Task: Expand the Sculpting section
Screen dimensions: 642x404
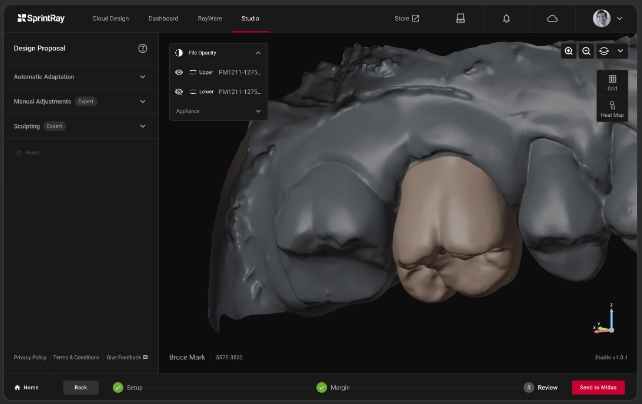Action: pos(142,126)
